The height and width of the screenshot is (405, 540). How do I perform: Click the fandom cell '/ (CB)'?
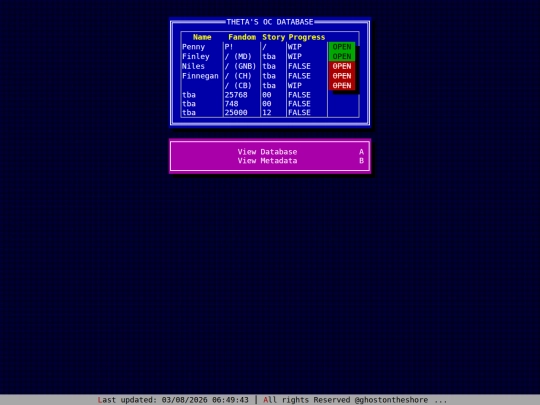[238, 85]
